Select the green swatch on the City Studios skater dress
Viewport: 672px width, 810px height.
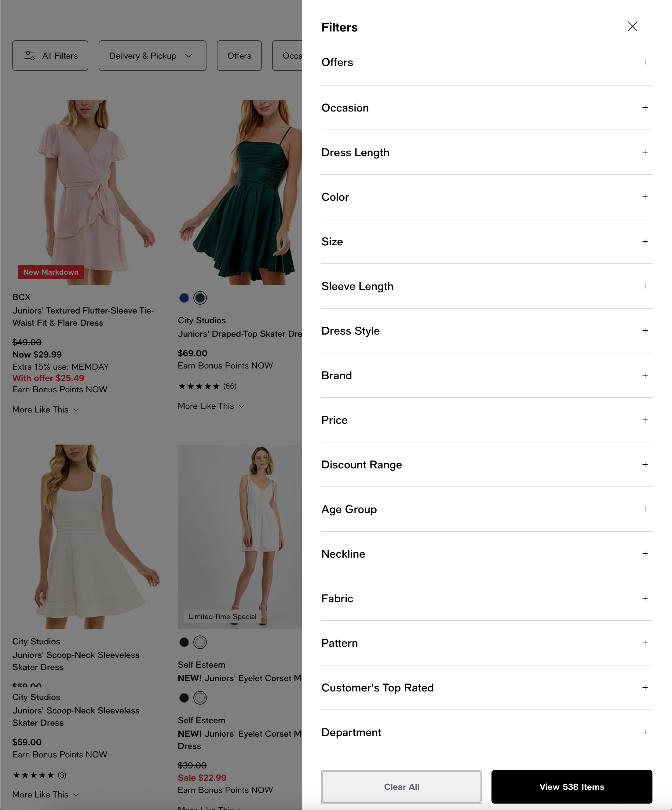200,298
